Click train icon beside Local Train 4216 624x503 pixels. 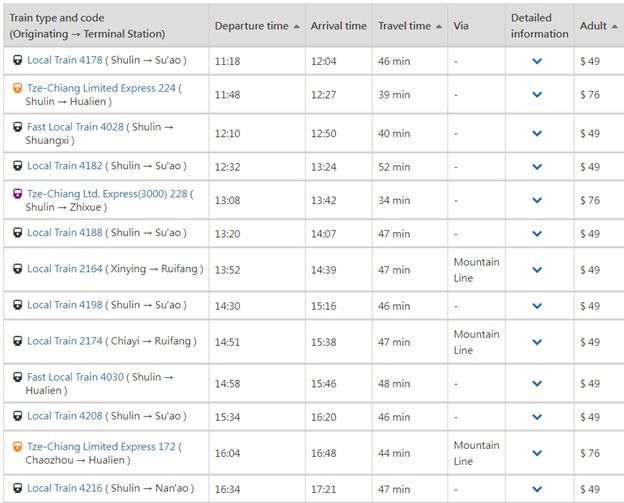[x=17, y=488]
